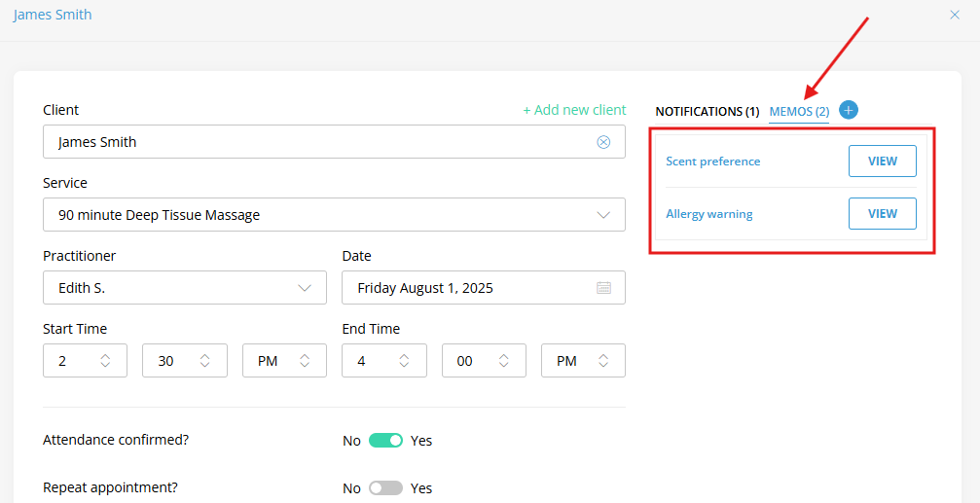
Task: Click the Attendance confirmed? label
Action: [x=116, y=440]
